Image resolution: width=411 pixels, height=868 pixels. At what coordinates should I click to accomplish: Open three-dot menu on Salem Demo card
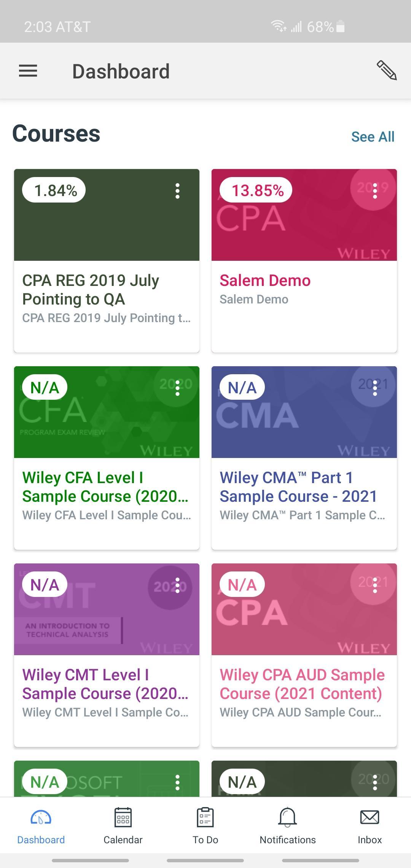[375, 191]
